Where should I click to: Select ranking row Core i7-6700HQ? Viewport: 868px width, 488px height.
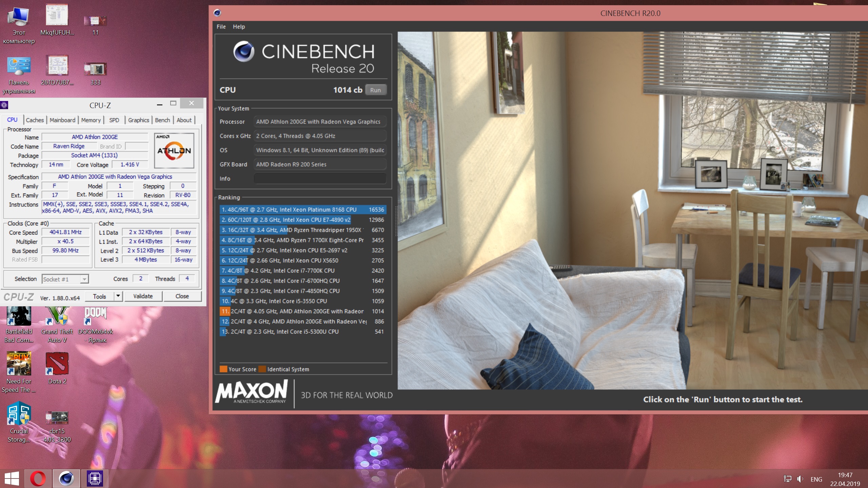[x=303, y=281]
